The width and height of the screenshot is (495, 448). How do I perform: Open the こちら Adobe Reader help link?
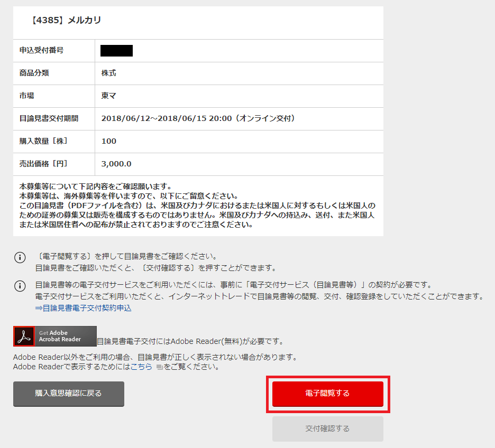141,367
